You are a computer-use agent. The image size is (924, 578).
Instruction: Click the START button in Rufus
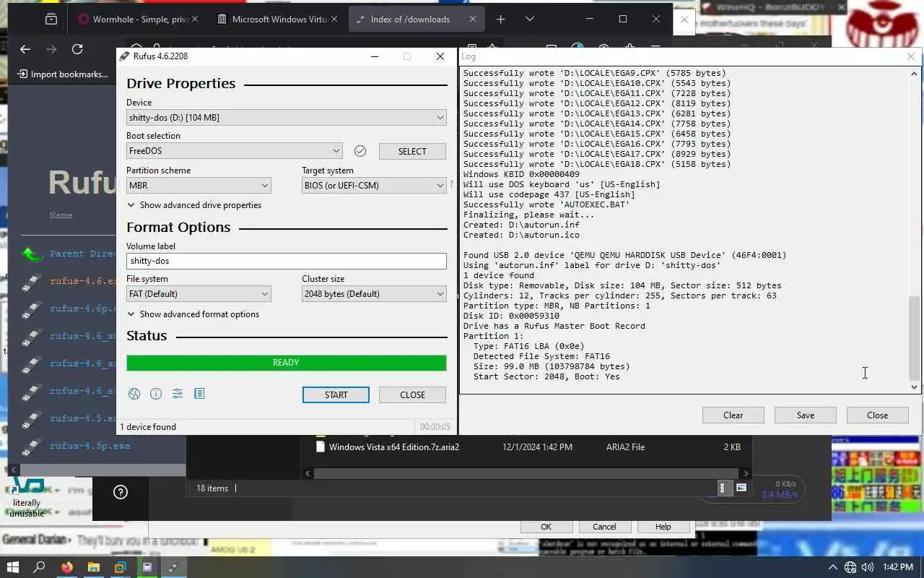tap(336, 394)
